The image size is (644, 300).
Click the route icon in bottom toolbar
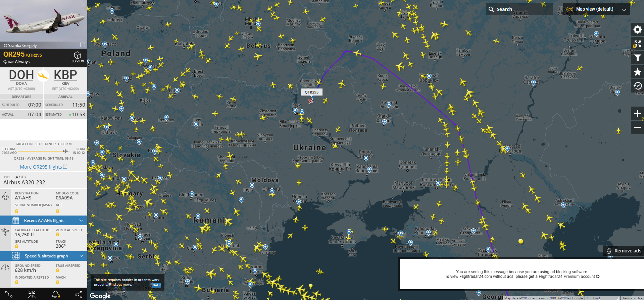[8, 294]
